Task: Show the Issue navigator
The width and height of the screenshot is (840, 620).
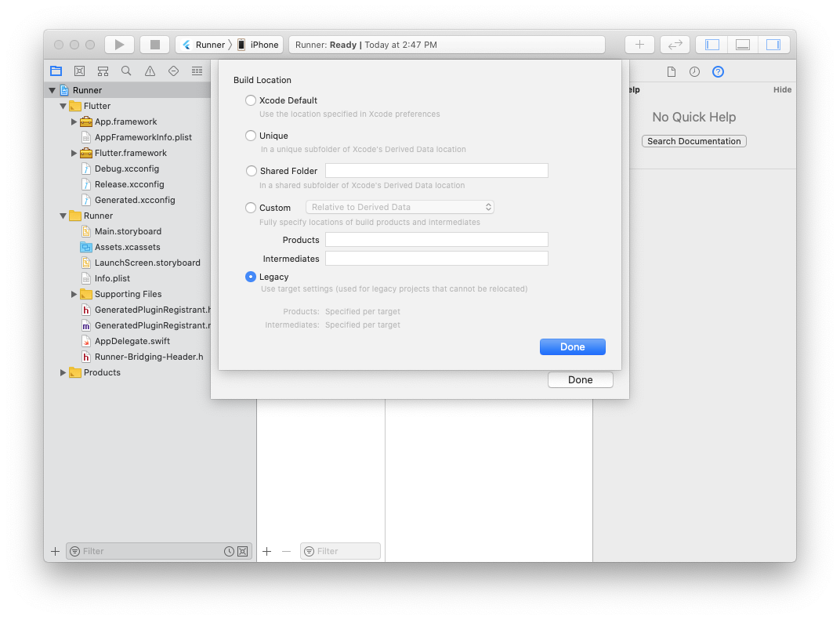Action: tap(150, 71)
